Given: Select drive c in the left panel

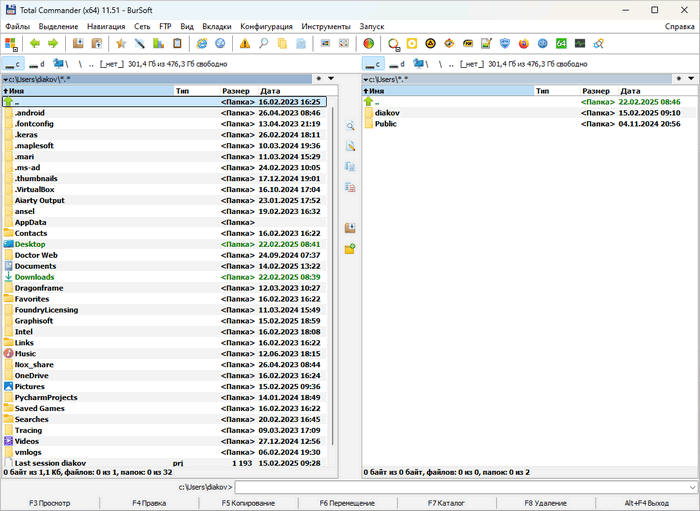Looking at the screenshot, I should (x=13, y=64).
